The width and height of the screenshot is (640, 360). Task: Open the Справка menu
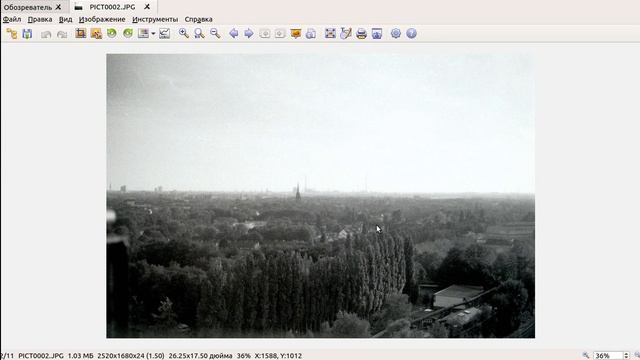[198, 19]
